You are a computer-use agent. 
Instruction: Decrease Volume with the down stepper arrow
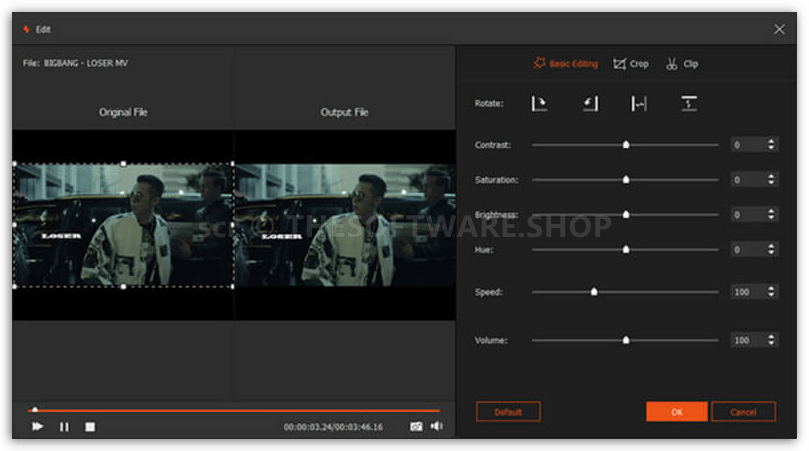click(x=771, y=344)
